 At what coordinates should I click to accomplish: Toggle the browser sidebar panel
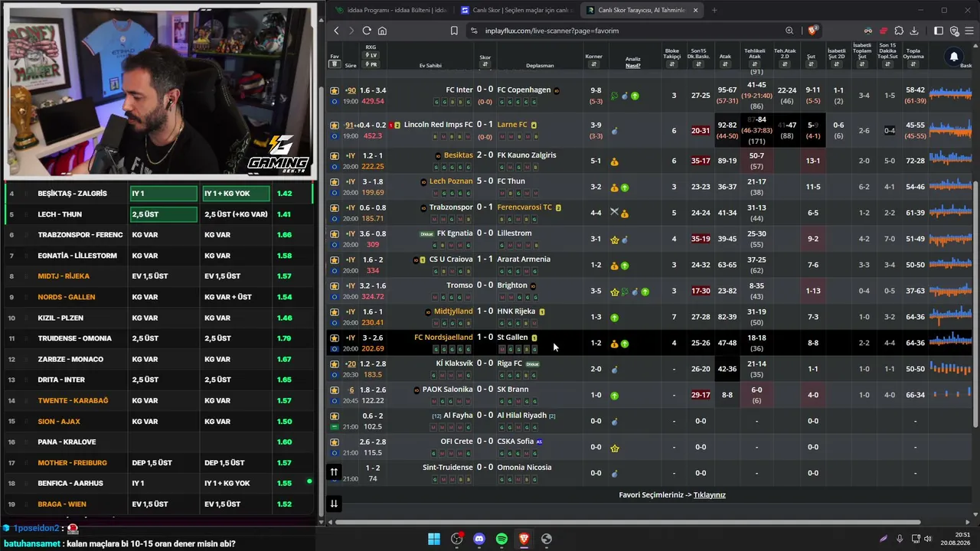click(939, 31)
